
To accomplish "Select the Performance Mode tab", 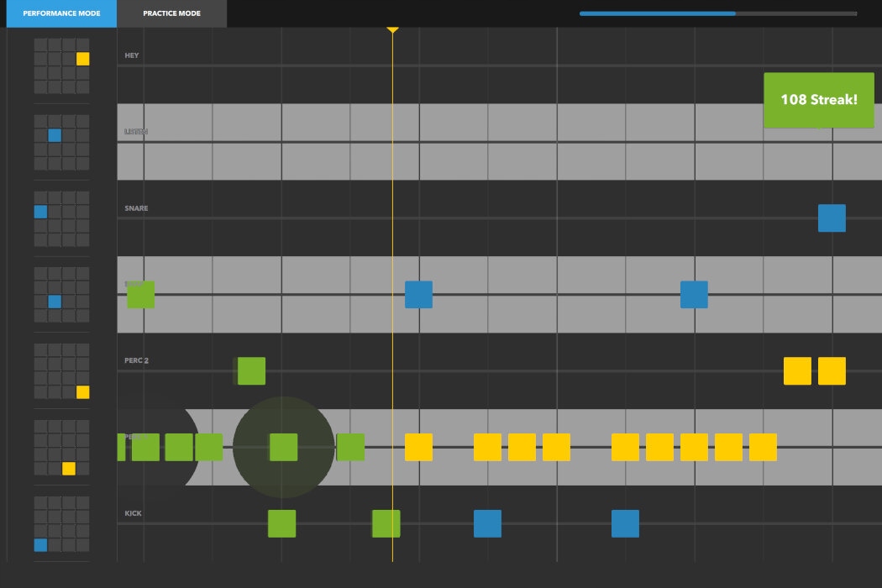I will [61, 13].
